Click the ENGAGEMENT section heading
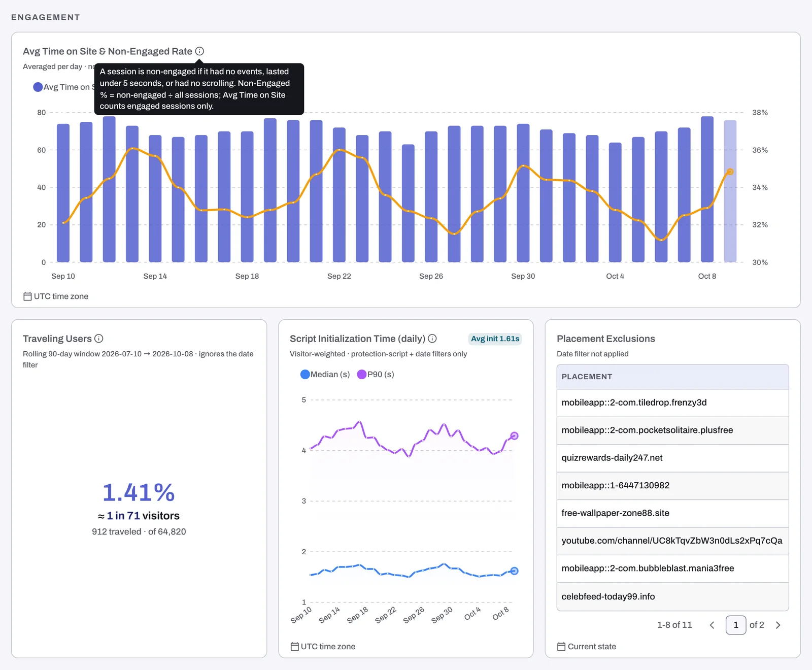 pyautogui.click(x=46, y=17)
